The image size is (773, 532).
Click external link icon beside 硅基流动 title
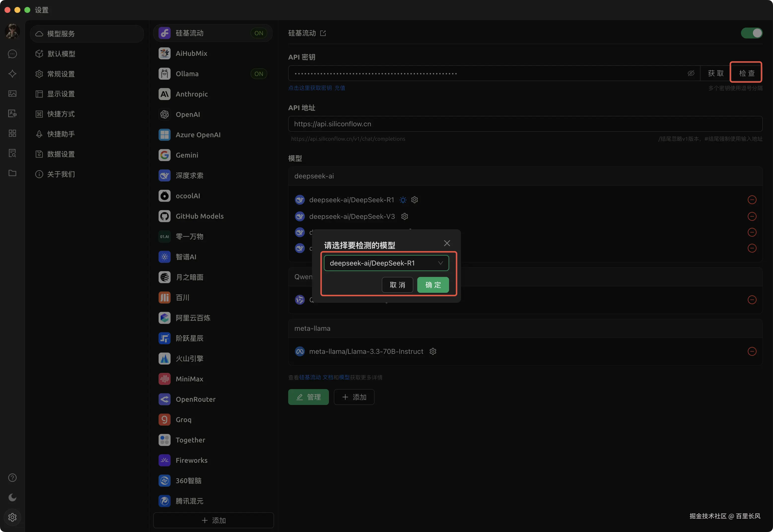323,33
